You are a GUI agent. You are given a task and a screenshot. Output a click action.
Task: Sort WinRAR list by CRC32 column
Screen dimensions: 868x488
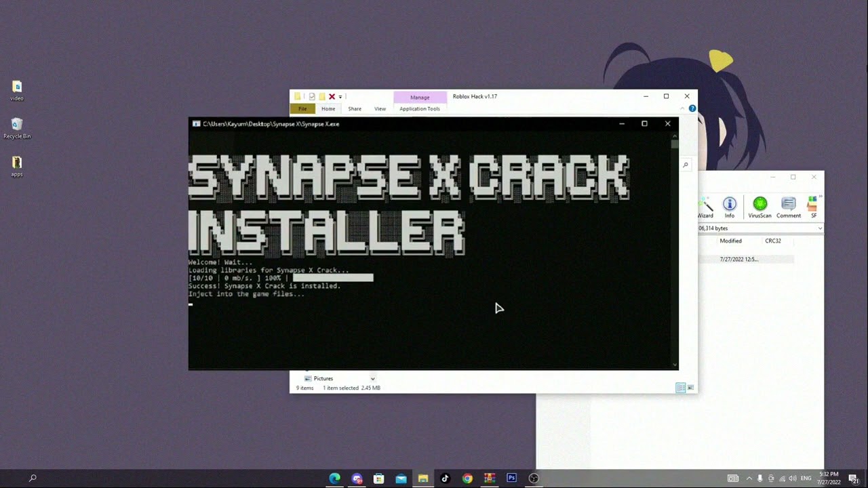click(773, 241)
